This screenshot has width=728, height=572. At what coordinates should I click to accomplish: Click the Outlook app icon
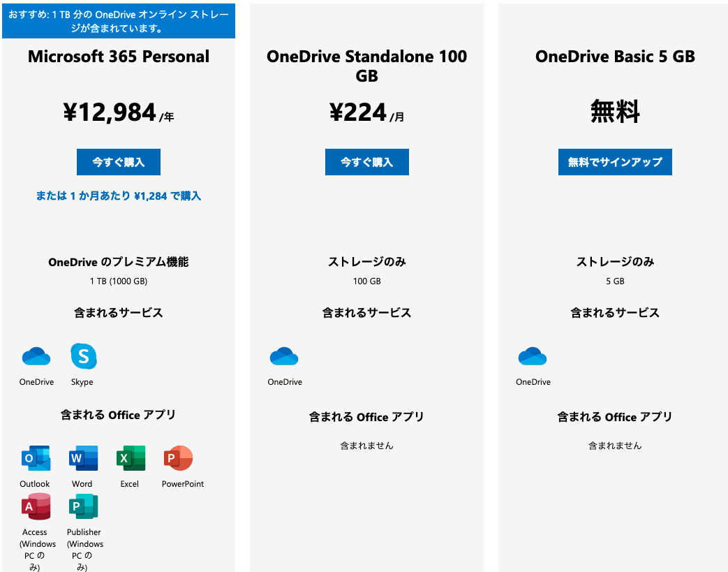36,458
